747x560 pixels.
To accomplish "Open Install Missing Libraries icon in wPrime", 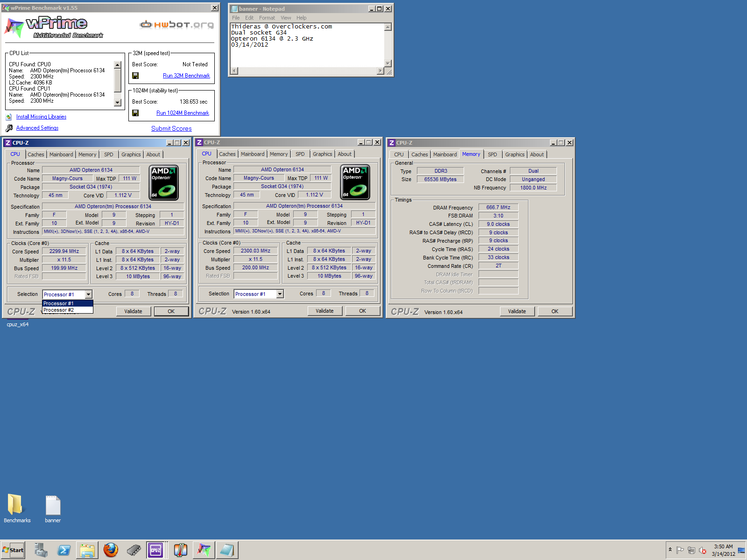I will [9, 117].
